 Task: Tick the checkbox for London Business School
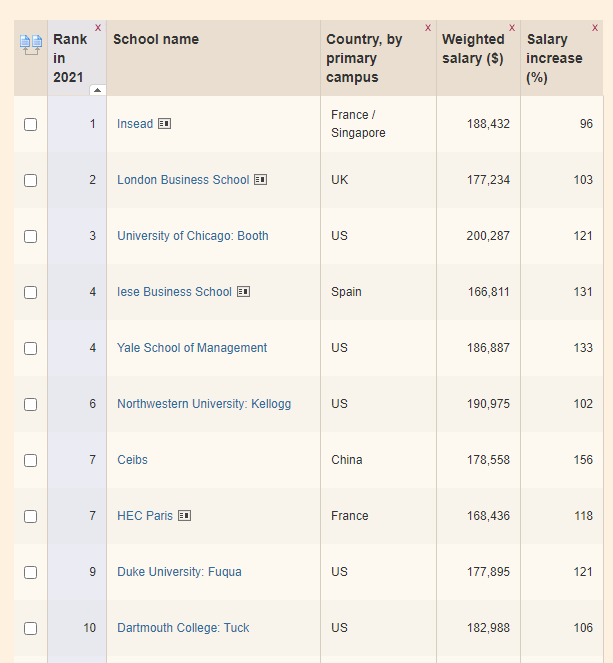30,180
